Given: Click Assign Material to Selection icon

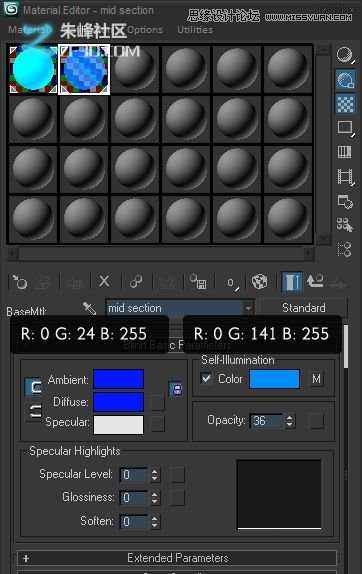Looking at the screenshot, I should (74, 282).
